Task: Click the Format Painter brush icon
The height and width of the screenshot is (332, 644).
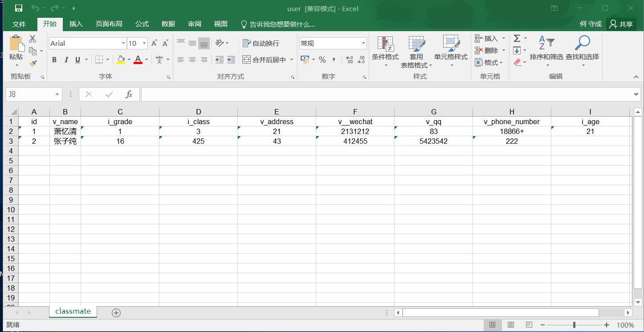Action: (33, 64)
